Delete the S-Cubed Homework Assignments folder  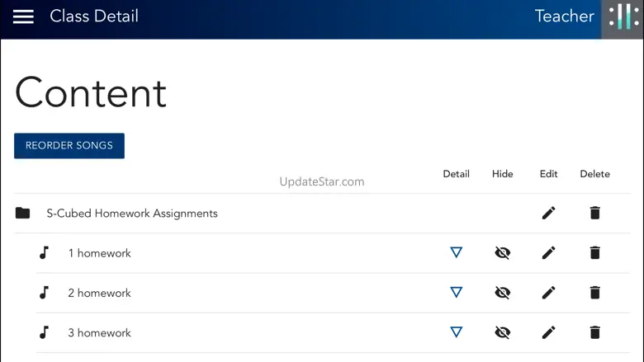[x=594, y=213]
